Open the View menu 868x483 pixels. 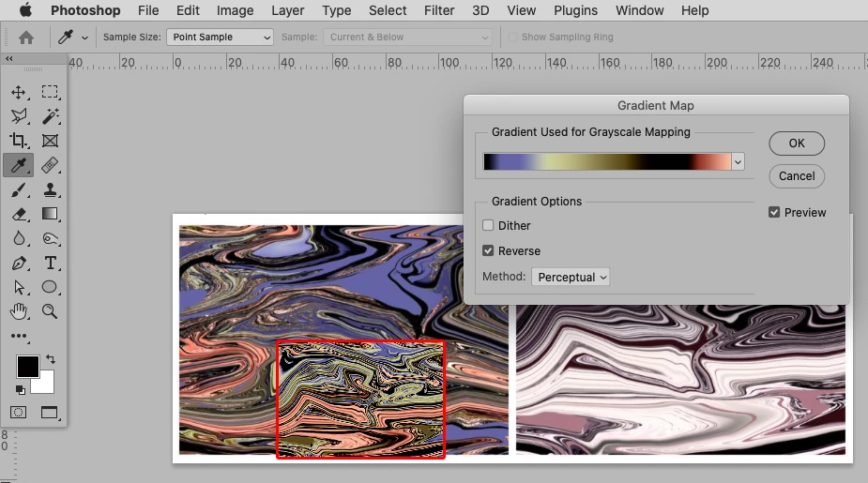(x=522, y=10)
